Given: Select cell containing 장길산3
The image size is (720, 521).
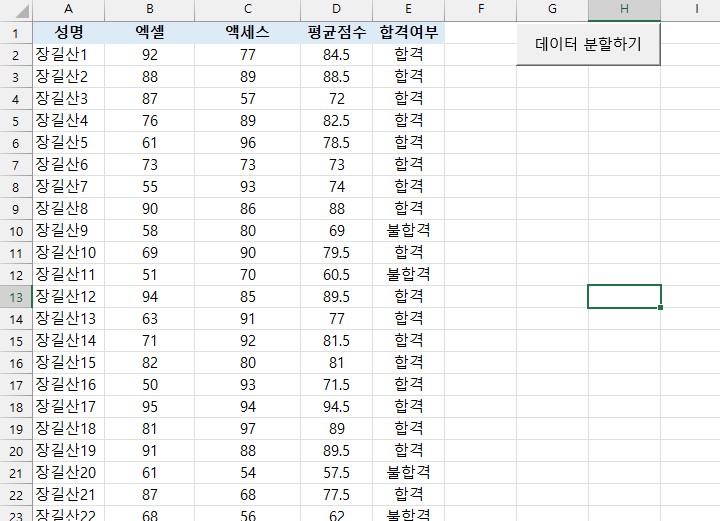Looking at the screenshot, I should coord(68,99).
